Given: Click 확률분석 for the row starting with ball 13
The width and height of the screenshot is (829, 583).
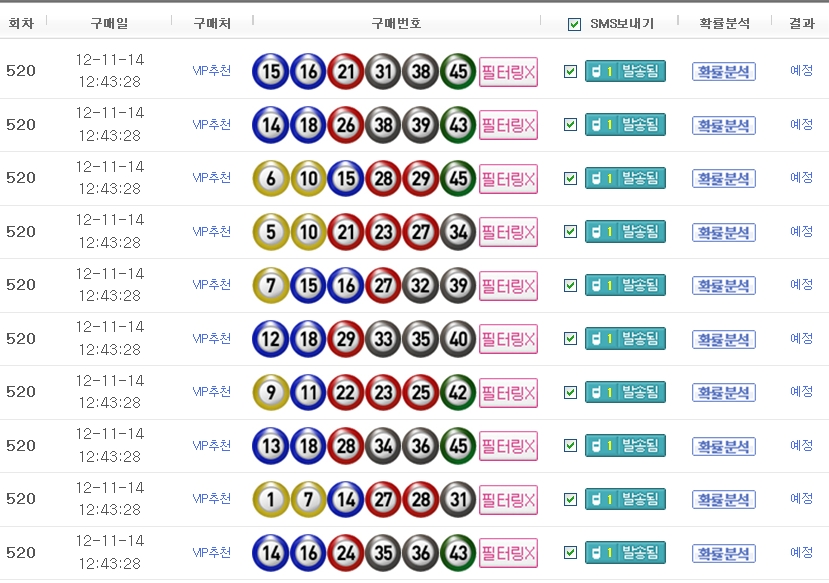Looking at the screenshot, I should (723, 446).
